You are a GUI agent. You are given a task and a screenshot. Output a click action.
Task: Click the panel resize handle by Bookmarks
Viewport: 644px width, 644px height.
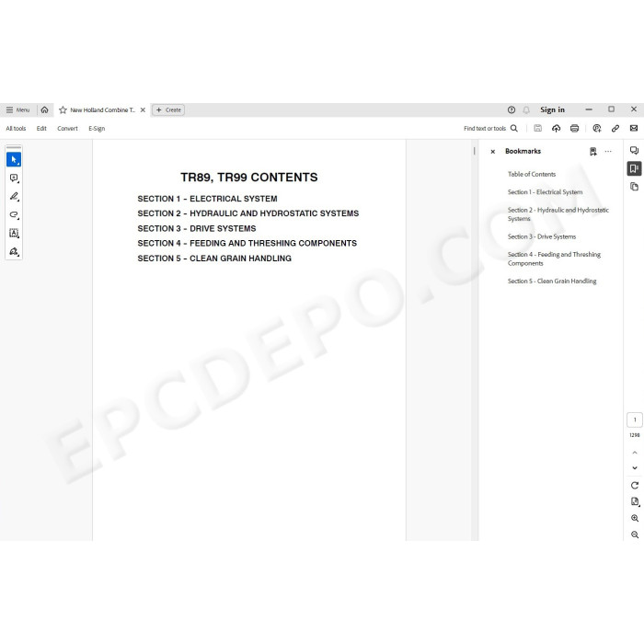coord(475,151)
